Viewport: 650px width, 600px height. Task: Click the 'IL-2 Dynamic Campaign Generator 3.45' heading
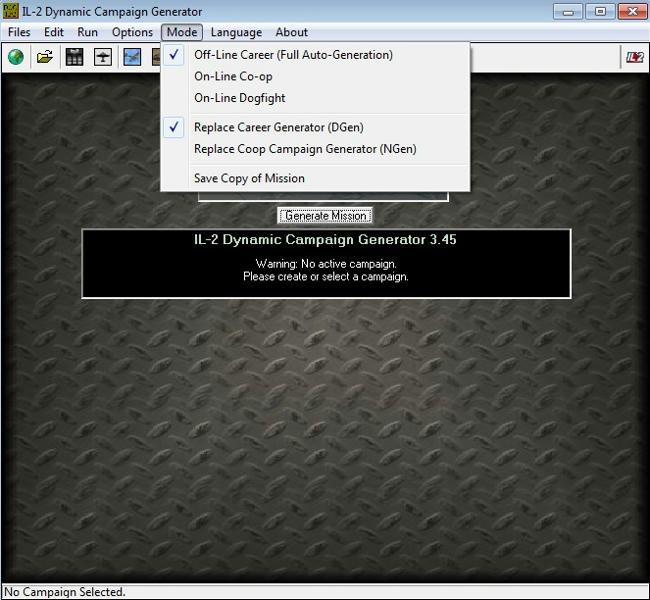tap(325, 240)
